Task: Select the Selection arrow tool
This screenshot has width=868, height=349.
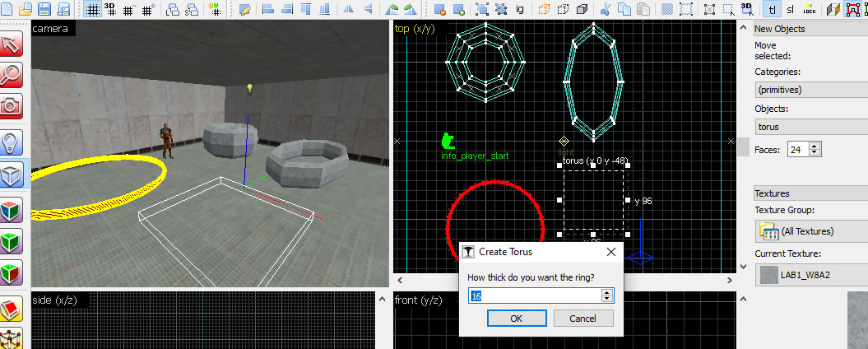Action: [x=12, y=44]
